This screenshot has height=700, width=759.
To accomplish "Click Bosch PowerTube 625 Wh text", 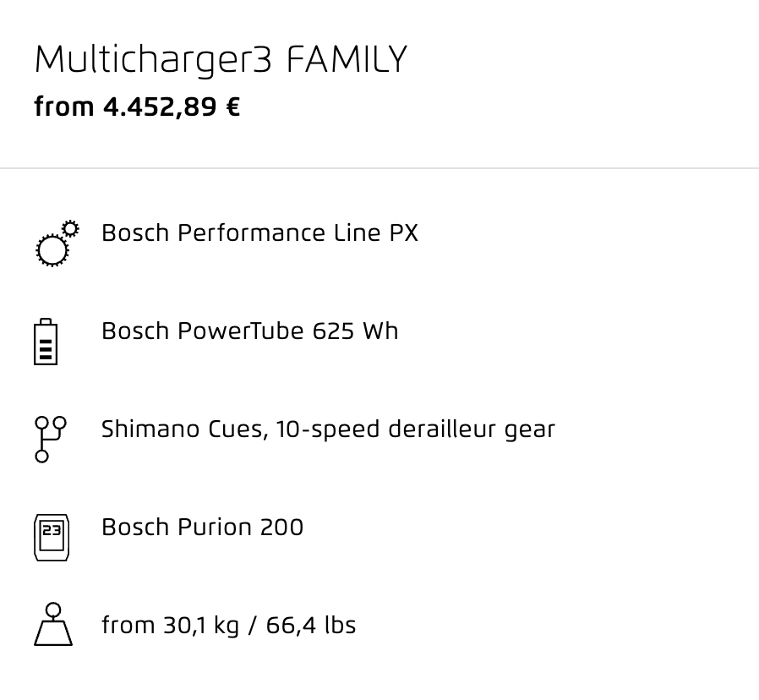I will (x=250, y=331).
